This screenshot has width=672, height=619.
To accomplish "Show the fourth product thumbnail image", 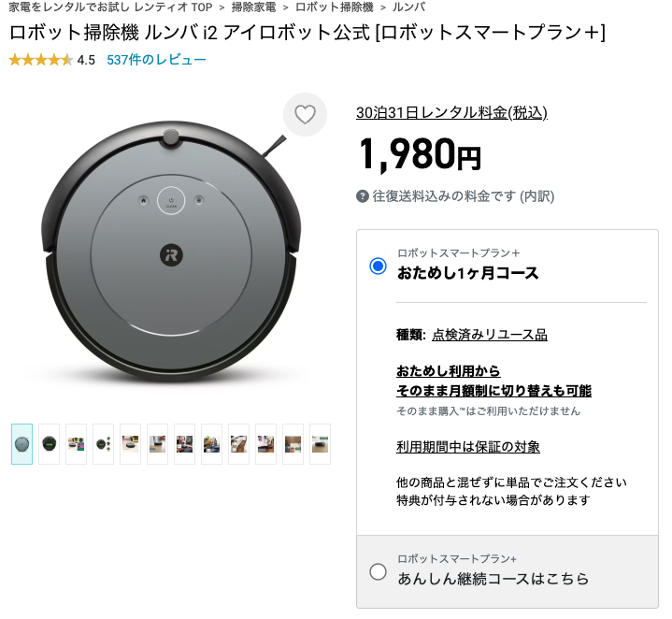I will click(103, 444).
